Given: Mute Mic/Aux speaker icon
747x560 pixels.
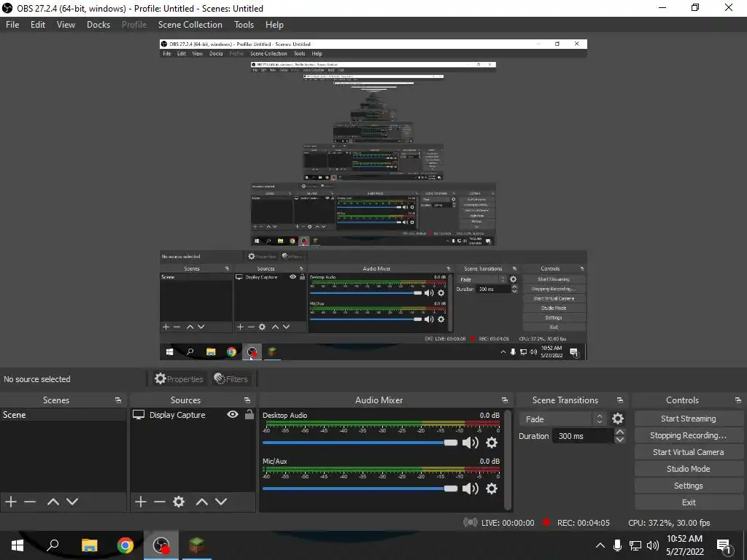Looking at the screenshot, I should pos(471,489).
